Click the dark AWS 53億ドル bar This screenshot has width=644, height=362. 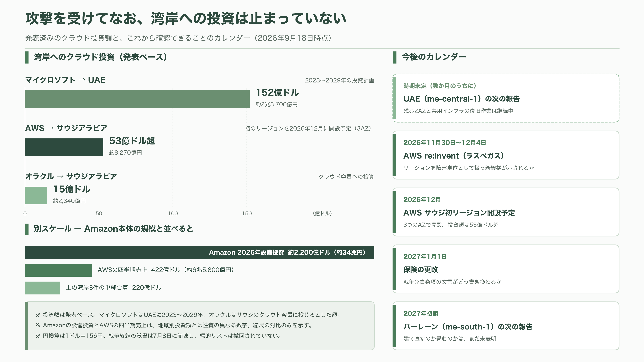(64, 147)
